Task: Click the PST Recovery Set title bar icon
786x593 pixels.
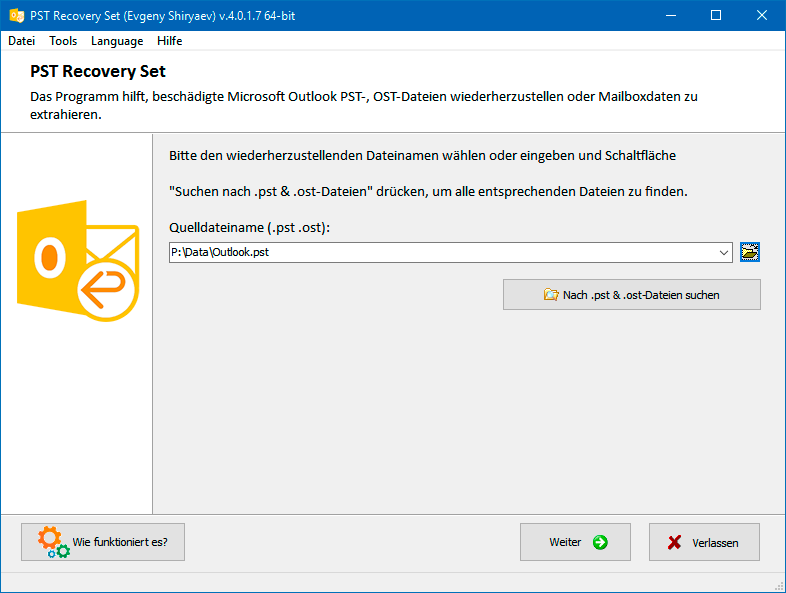Action: [x=15, y=15]
